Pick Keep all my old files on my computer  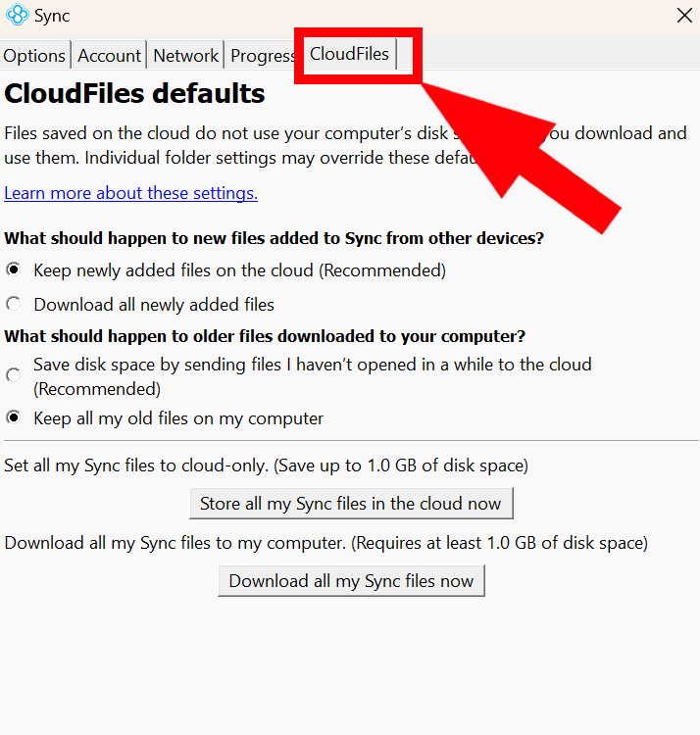pos(14,418)
